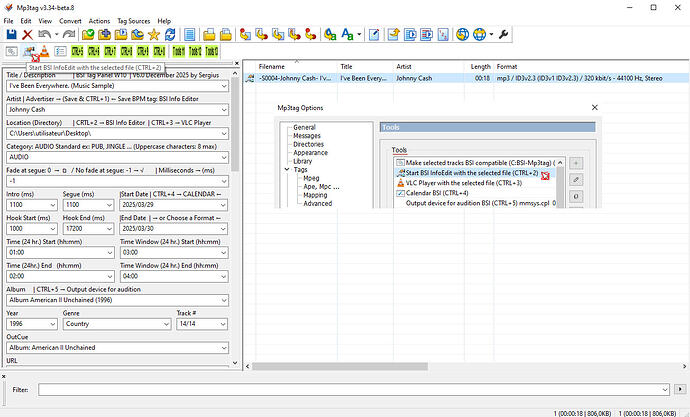The image size is (690, 417).
Task: Open the Genre Country dropdown
Action: click(x=166, y=324)
